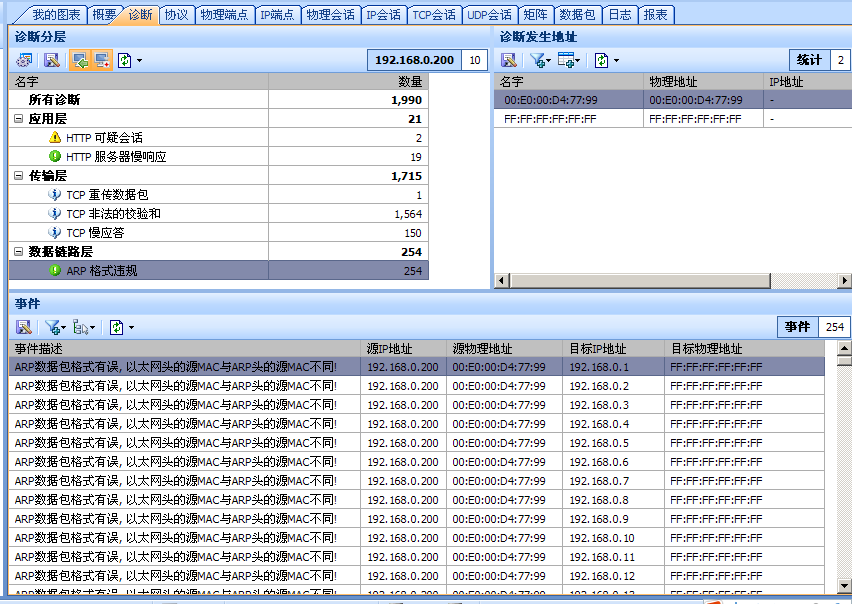Export the diagnostics hierarchy list
This screenshot has height=604, width=852.
pyautogui.click(x=52, y=60)
